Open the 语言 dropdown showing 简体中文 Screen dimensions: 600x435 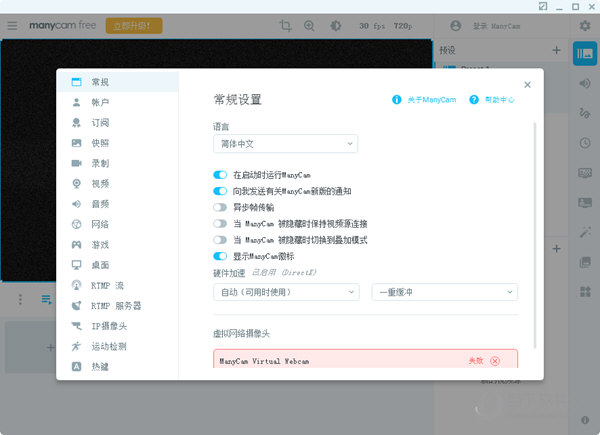tap(285, 144)
